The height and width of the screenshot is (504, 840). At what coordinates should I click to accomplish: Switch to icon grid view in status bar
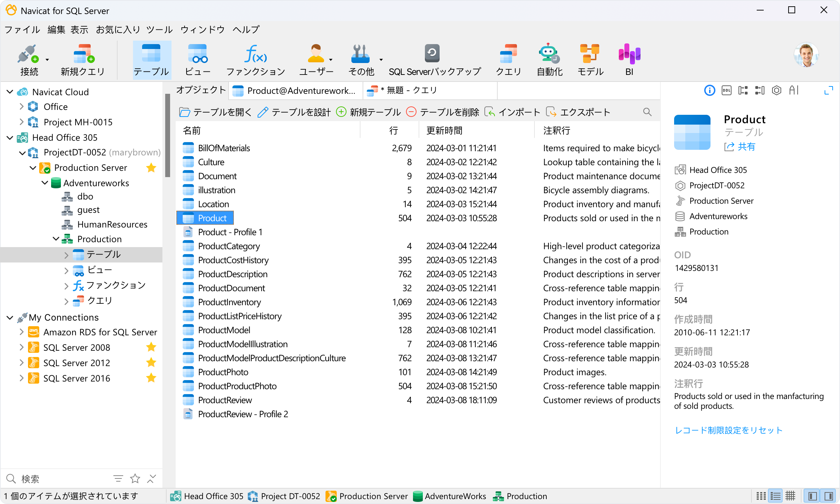[x=761, y=496]
